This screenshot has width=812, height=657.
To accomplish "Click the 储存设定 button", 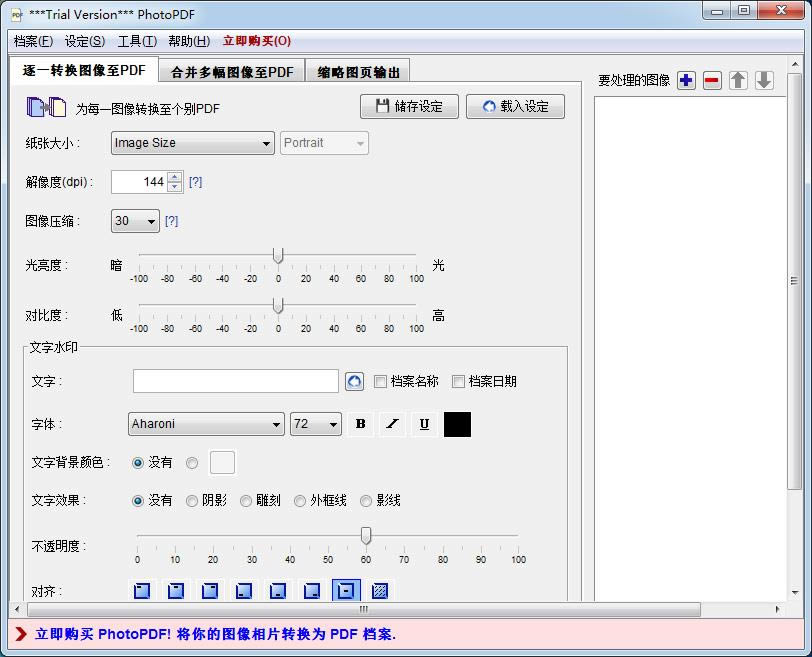I will point(409,106).
